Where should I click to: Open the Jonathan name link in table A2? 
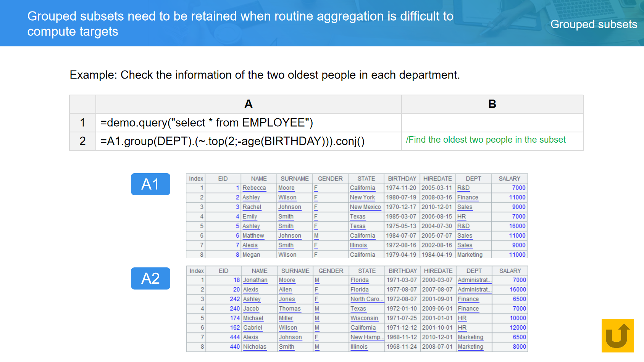click(255, 280)
